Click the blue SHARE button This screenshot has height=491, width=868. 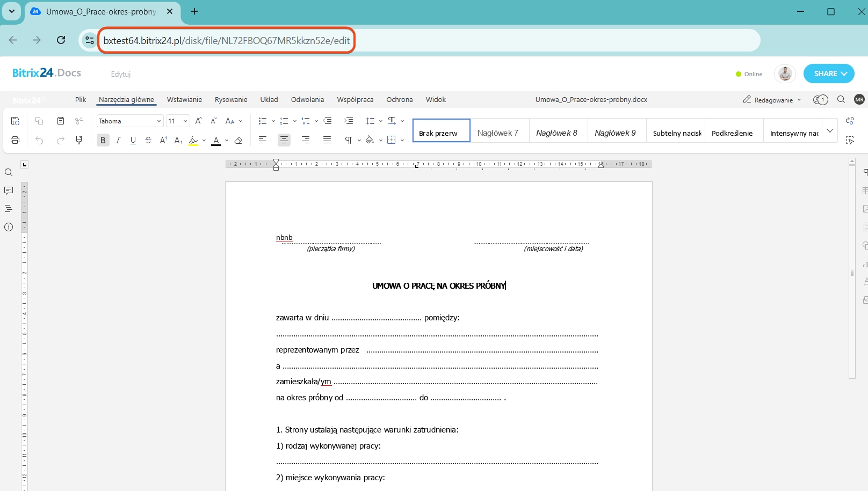(828, 74)
